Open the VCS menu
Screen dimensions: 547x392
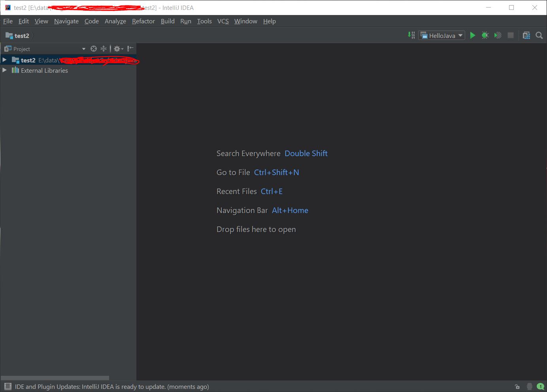click(223, 21)
